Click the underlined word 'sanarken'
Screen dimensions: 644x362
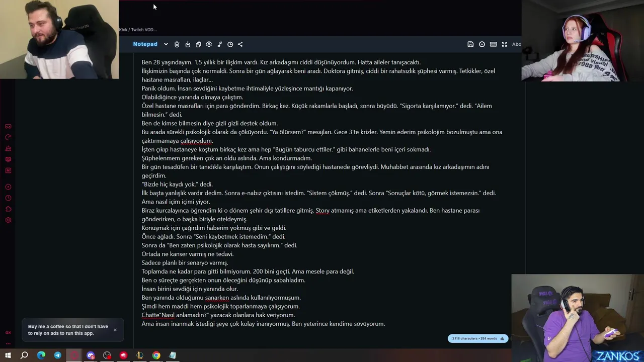pos(217,298)
